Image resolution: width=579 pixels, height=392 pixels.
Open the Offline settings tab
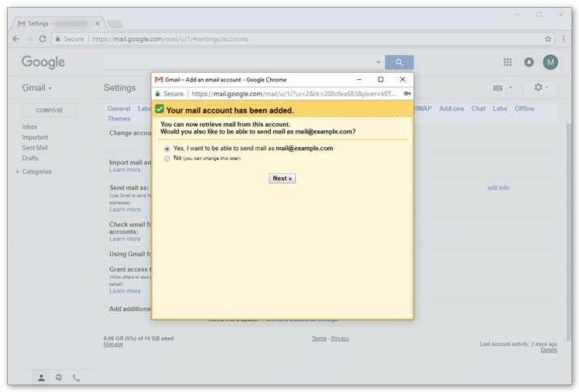point(524,108)
